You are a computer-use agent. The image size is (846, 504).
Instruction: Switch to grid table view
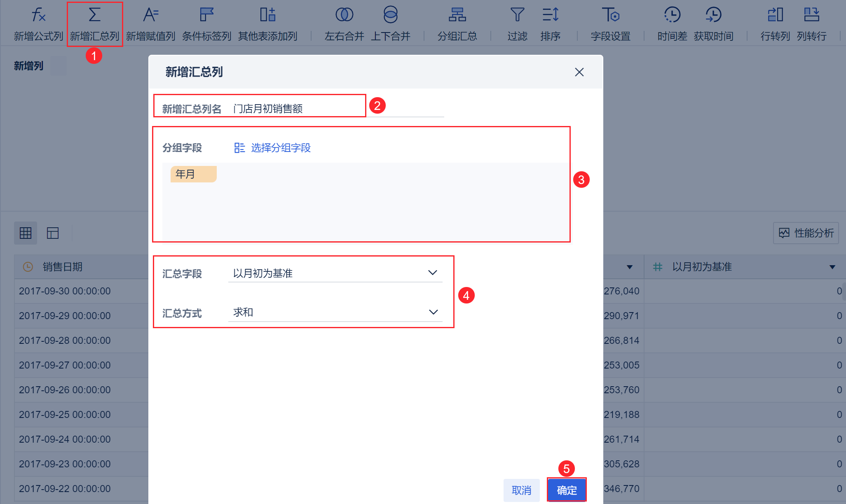point(26,233)
